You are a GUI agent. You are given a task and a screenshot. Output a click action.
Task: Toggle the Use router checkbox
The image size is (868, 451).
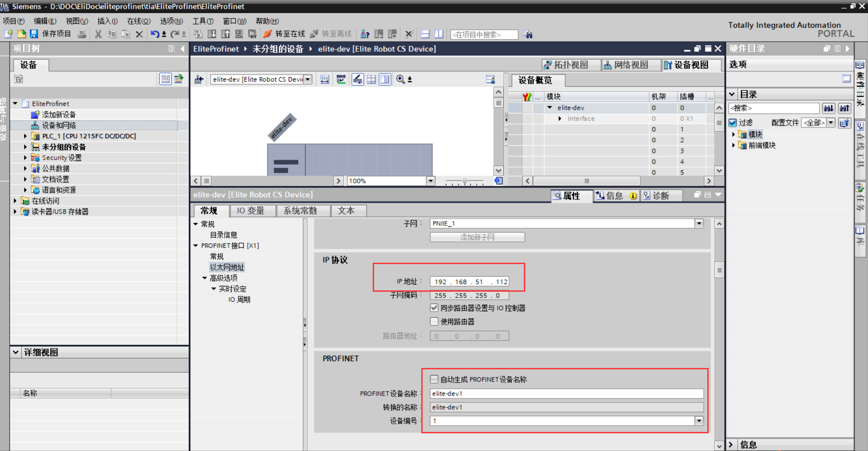(434, 322)
